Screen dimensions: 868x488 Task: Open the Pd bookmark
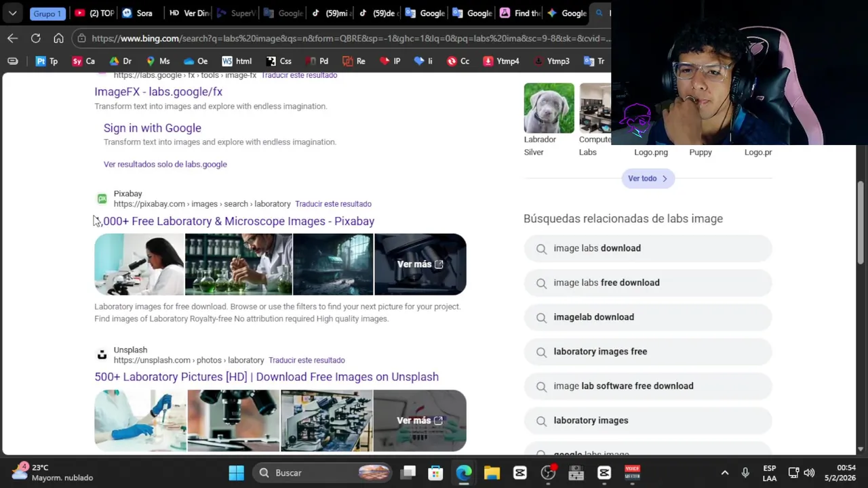tap(317, 61)
